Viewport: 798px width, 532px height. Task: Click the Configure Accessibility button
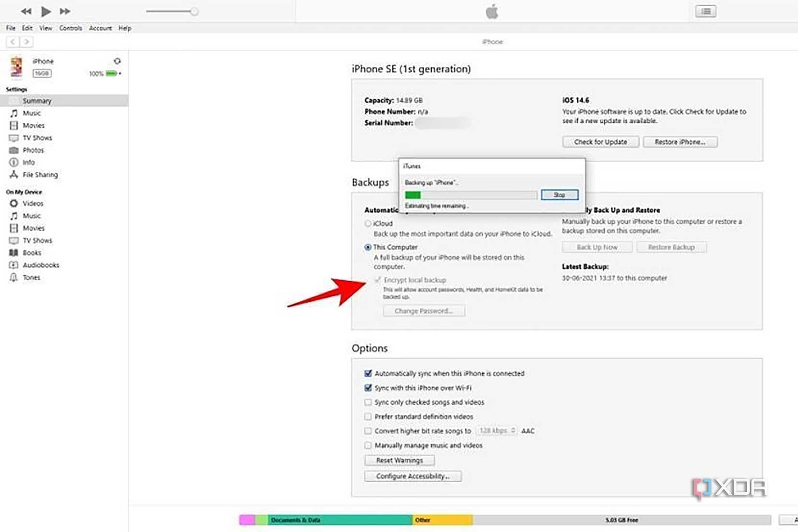[413, 476]
